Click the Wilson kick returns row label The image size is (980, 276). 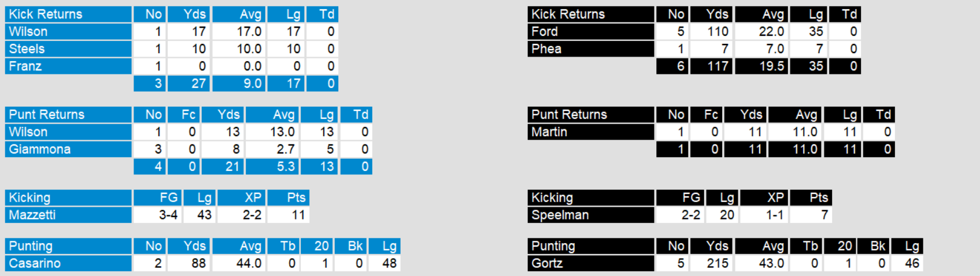pyautogui.click(x=68, y=31)
